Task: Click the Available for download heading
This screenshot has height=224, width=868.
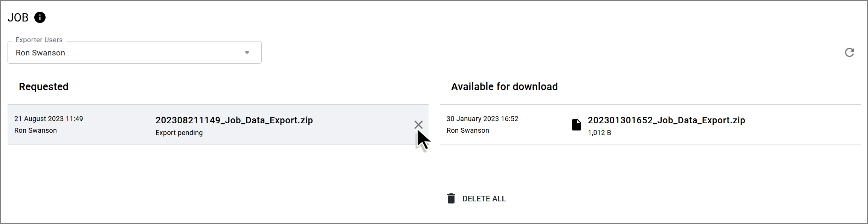Action: coord(504,87)
